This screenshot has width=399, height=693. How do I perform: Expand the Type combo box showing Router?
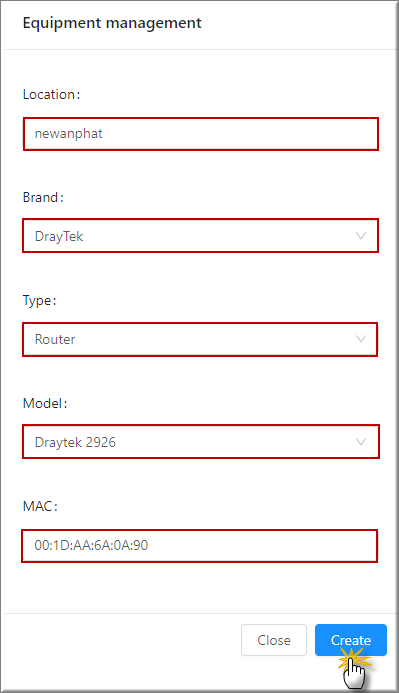click(200, 339)
